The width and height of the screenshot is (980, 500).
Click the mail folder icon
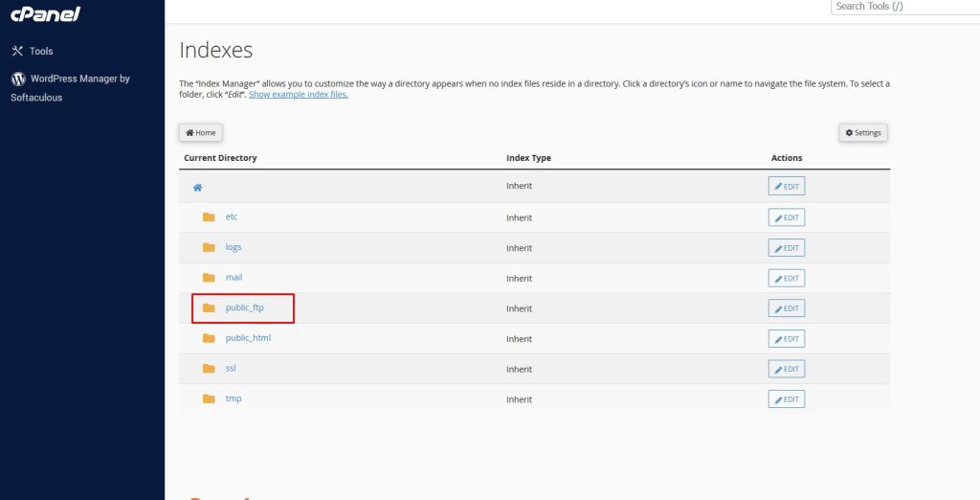(x=209, y=278)
